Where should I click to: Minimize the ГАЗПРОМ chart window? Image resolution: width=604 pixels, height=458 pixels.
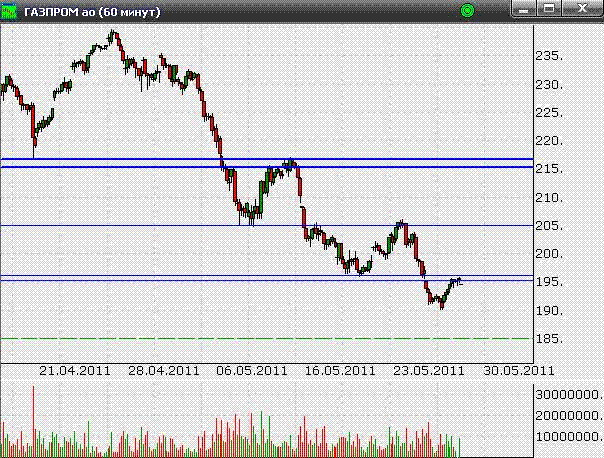point(523,9)
